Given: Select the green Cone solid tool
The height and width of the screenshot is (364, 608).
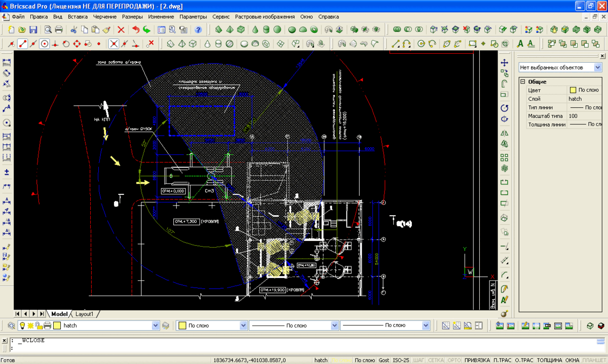Looking at the screenshot, I should pyautogui.click(x=254, y=29).
